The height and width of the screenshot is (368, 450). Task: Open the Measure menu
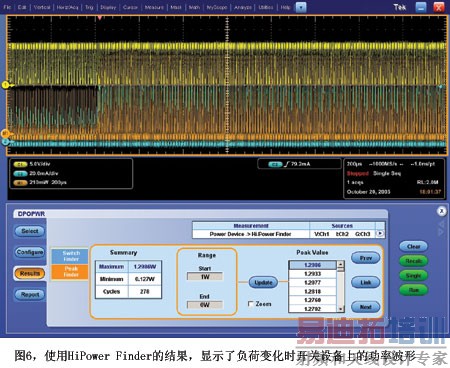[154, 7]
